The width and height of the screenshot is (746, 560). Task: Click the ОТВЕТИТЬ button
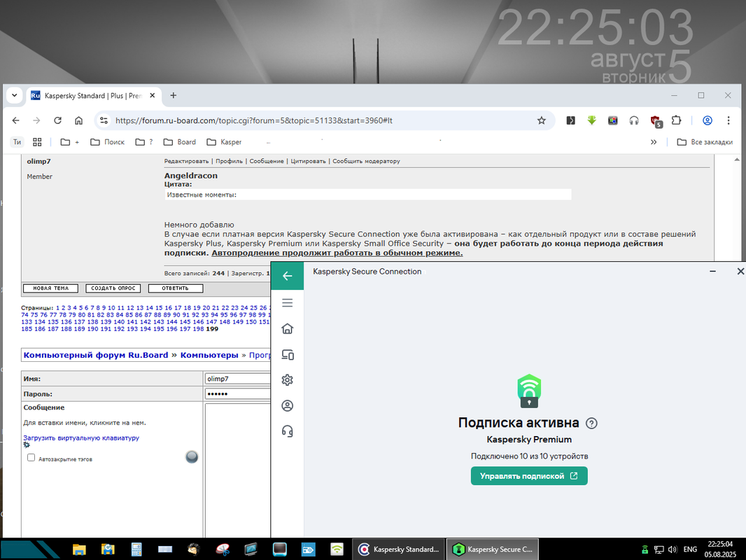click(176, 288)
